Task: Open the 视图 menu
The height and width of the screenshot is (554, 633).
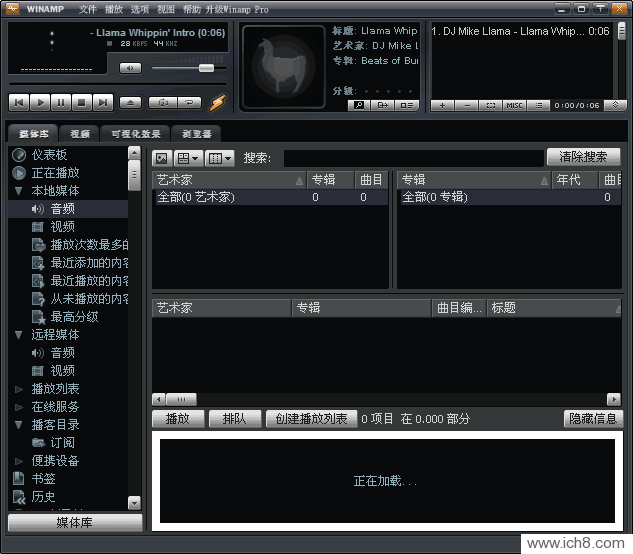Action: pos(166,9)
